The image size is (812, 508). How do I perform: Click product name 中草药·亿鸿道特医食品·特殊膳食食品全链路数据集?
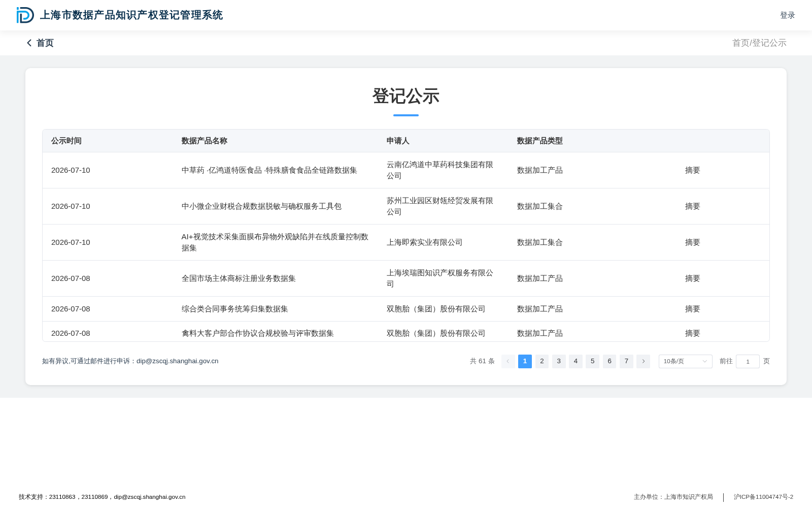pyautogui.click(x=269, y=170)
